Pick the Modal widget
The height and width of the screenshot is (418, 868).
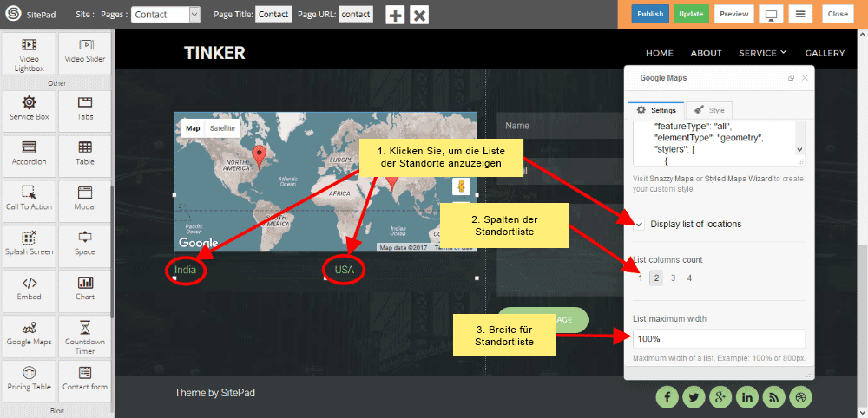85,200
